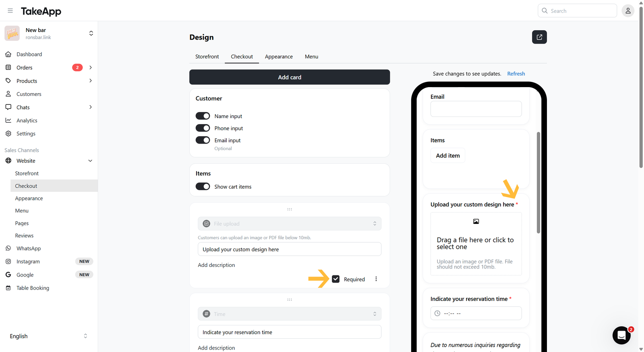Open Menu under Website in sidebar

pos(22,211)
